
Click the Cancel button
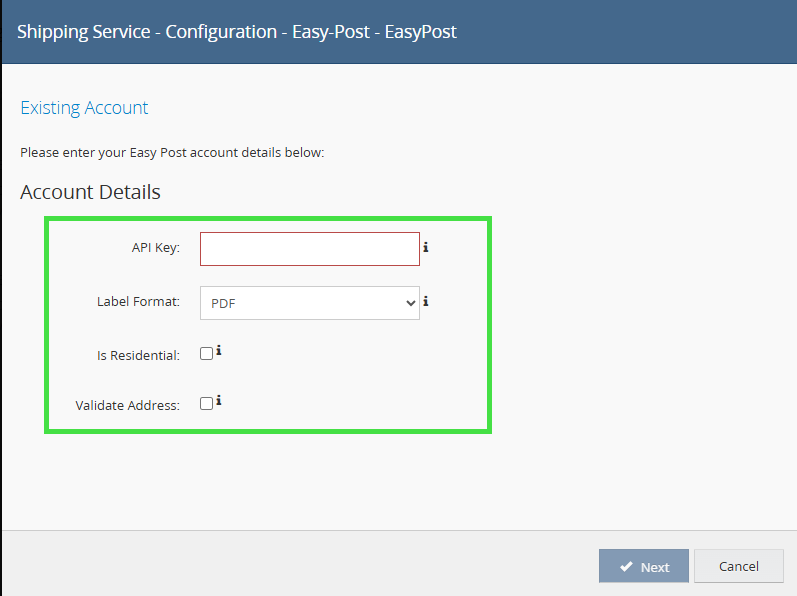pyautogui.click(x=739, y=566)
